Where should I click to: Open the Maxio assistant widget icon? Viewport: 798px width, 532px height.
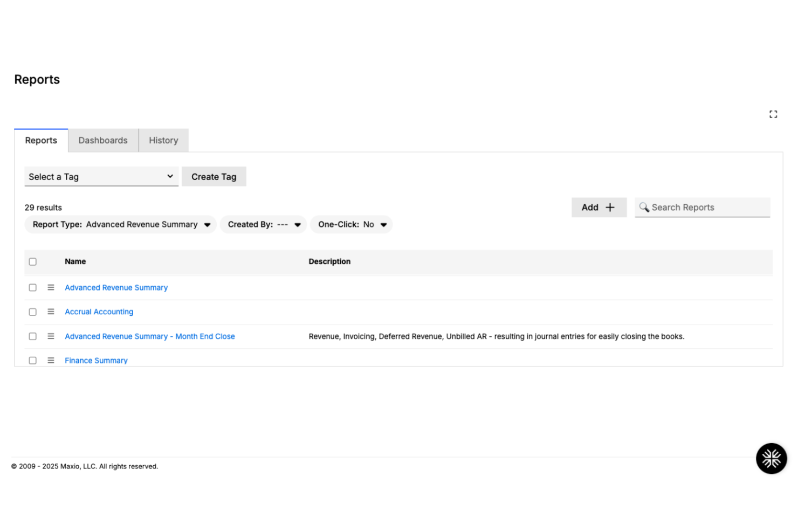pyautogui.click(x=771, y=458)
